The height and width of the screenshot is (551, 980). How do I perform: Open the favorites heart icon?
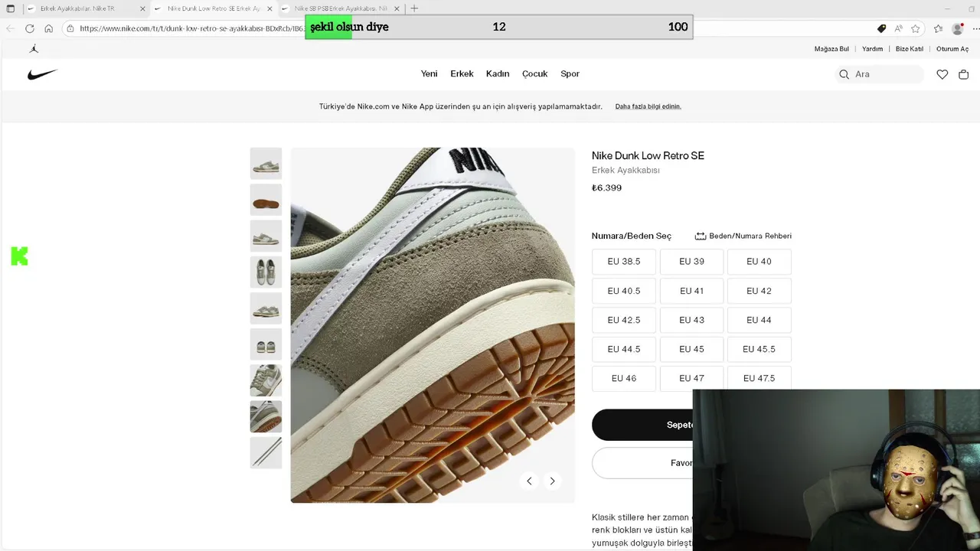942,74
